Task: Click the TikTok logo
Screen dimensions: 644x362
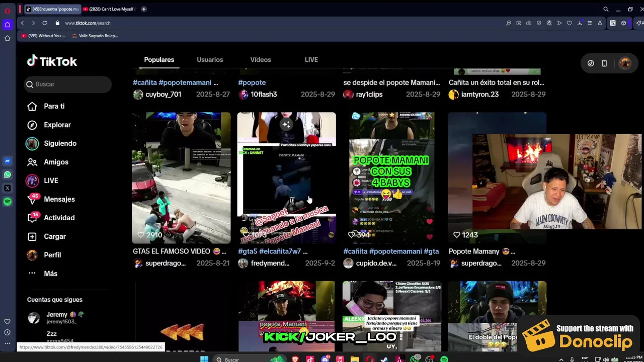Action: [x=52, y=61]
